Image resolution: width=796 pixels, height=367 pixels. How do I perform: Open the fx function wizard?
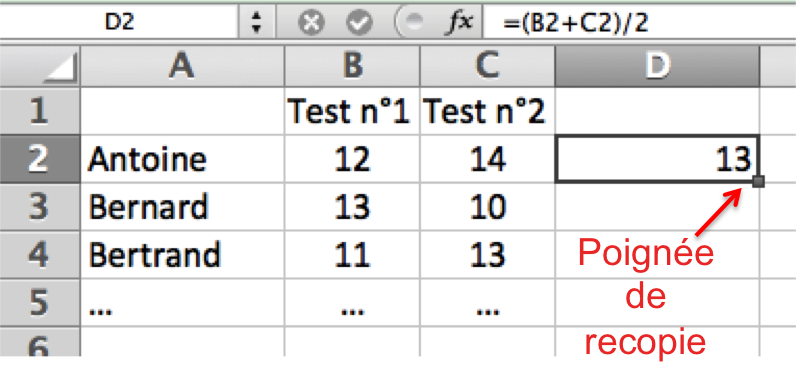coord(458,22)
